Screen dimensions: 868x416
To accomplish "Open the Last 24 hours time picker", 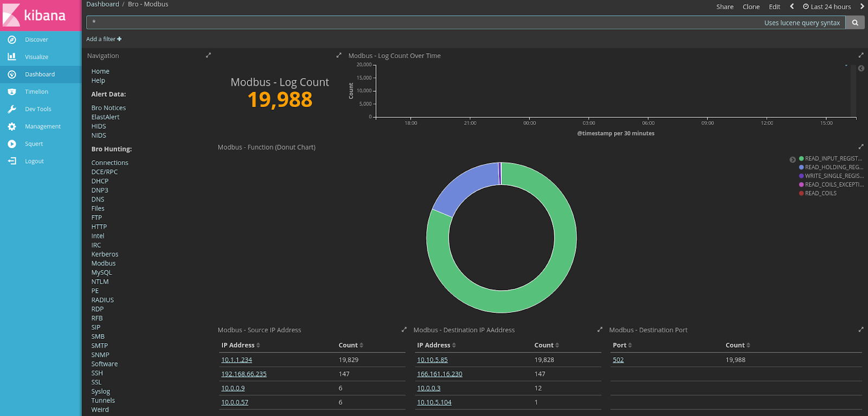I will coord(827,7).
